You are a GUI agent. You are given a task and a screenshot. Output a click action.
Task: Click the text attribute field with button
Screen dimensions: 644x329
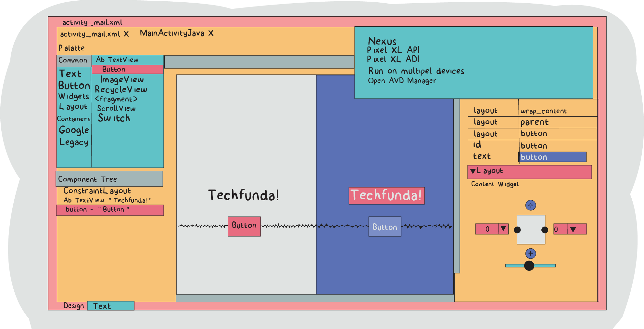point(552,157)
